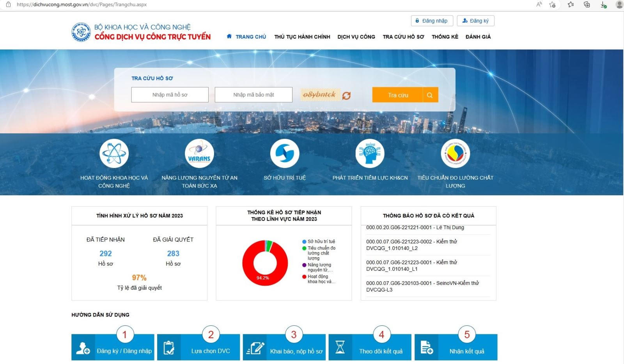The height and width of the screenshot is (364, 624).
Task: Select the Sở hữu trí tuệ icon
Action: 285,154
